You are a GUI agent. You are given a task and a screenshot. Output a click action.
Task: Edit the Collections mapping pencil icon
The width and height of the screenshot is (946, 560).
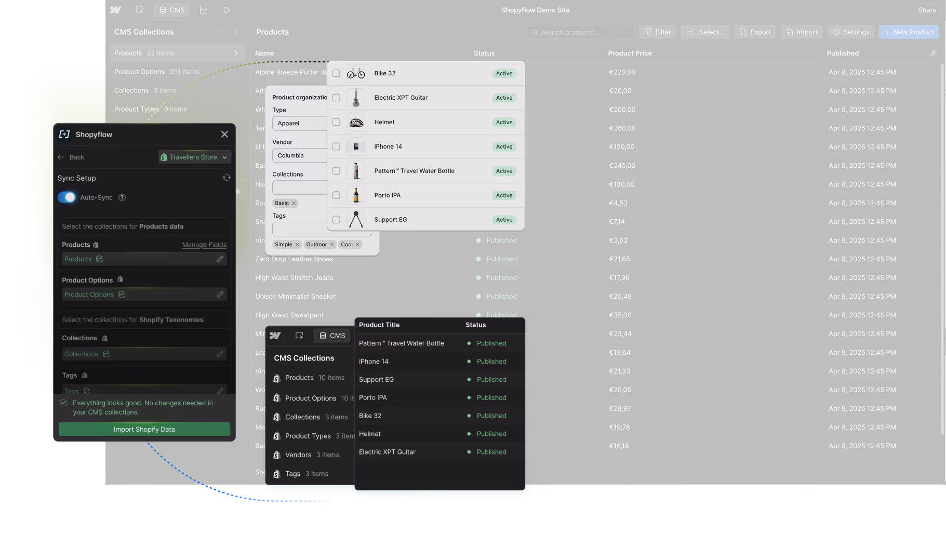(x=220, y=354)
